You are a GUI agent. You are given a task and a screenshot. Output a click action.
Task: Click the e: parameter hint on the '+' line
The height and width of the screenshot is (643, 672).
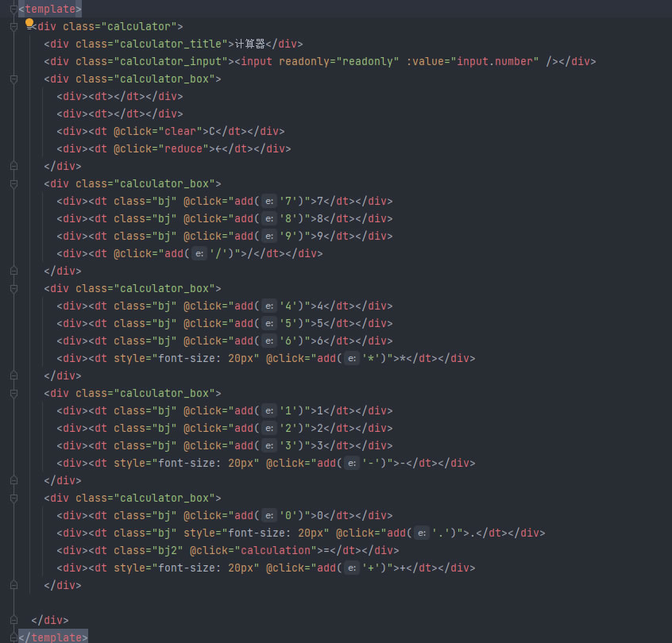click(x=352, y=568)
